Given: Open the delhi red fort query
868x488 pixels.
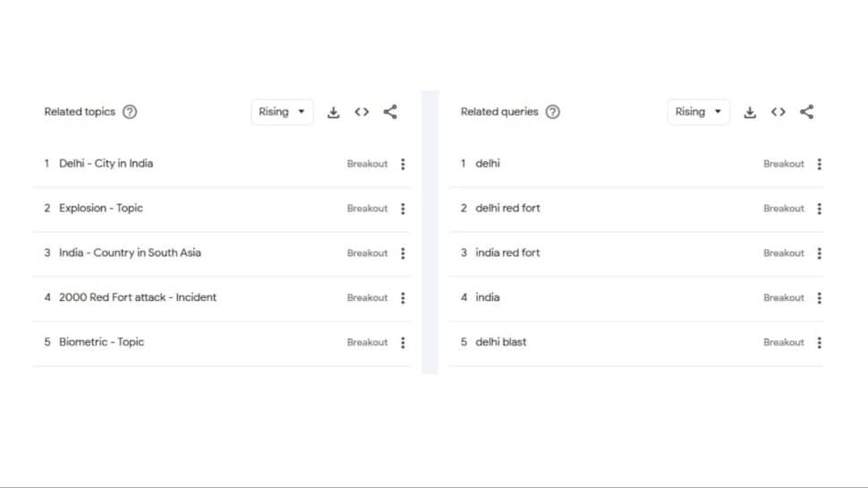Looking at the screenshot, I should (507, 209).
